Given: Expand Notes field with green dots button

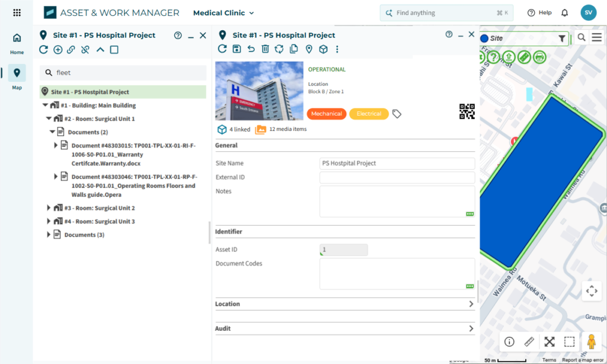Looking at the screenshot, I should tap(470, 214).
